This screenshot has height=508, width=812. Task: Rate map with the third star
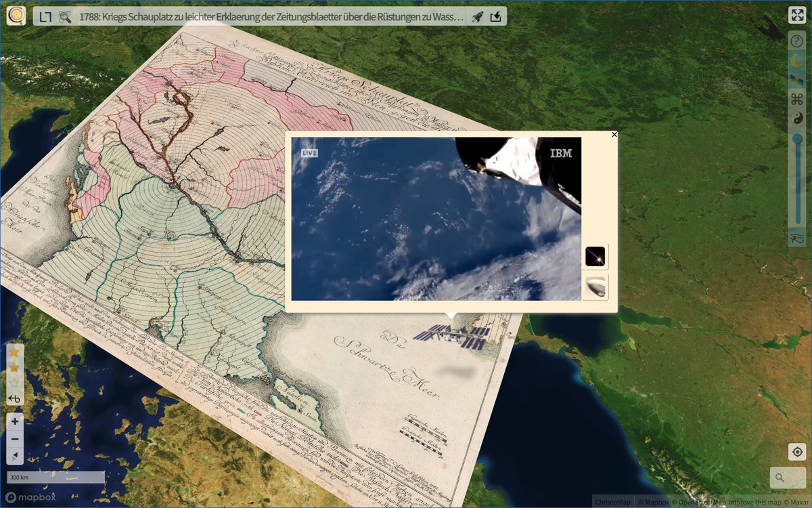tap(14, 383)
